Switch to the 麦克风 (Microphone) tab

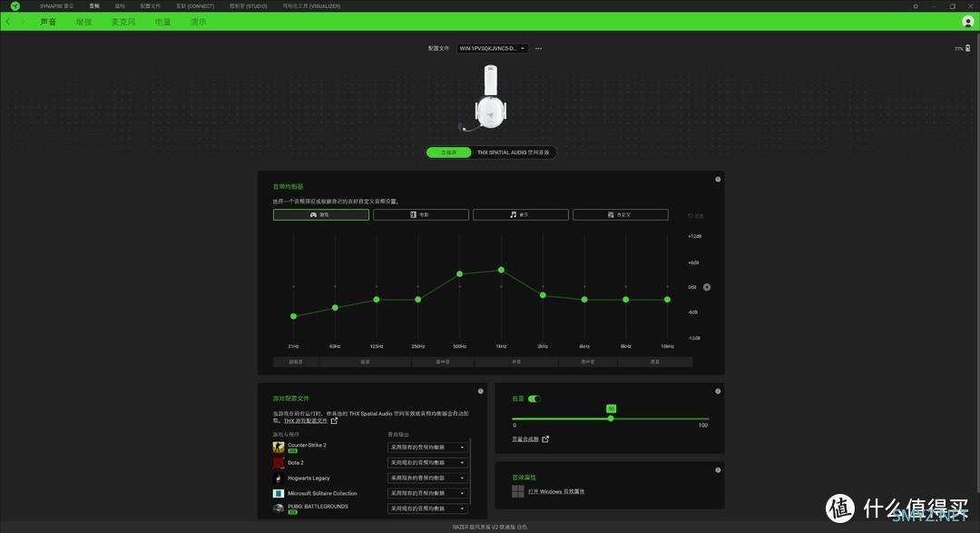point(123,22)
